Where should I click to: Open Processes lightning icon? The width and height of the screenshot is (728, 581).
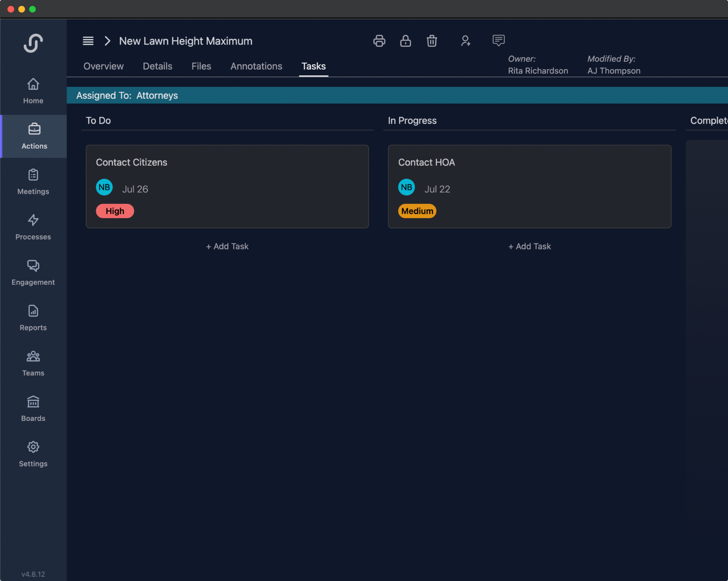[x=33, y=227]
